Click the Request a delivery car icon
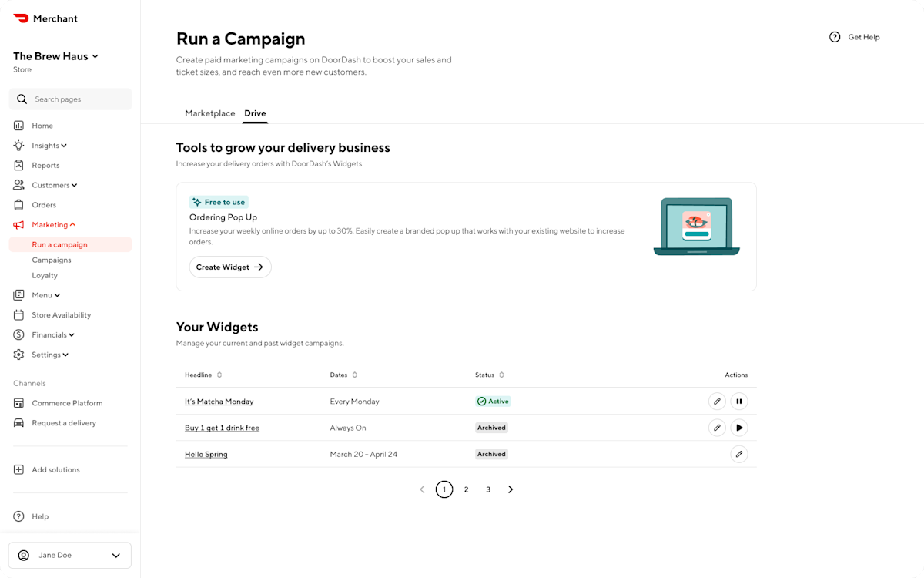This screenshot has height=578, width=924. click(18, 423)
